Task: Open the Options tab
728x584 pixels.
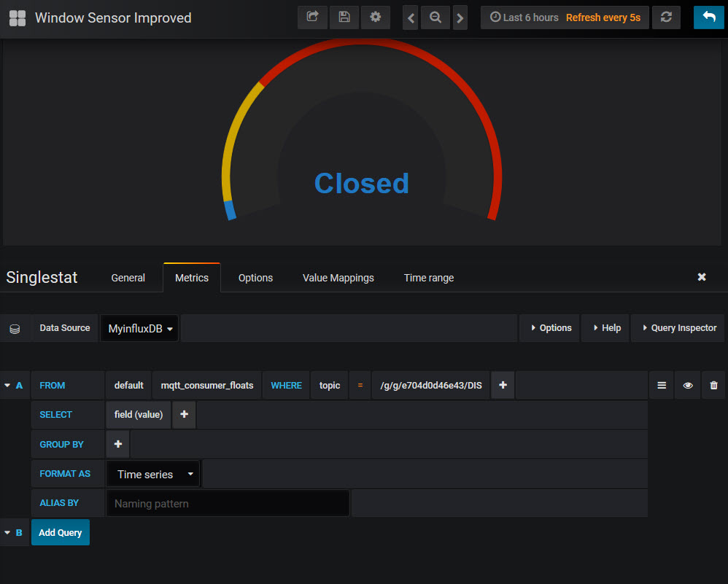Action: 255,277
